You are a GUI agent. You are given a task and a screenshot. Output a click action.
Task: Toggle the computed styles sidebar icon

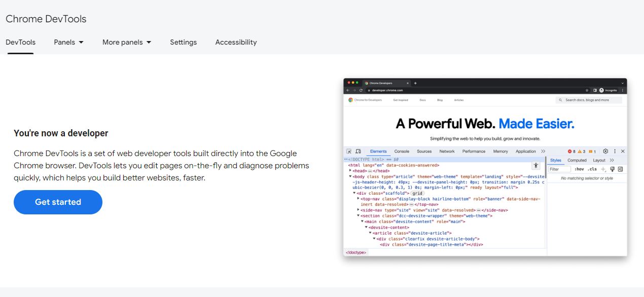pos(620,169)
